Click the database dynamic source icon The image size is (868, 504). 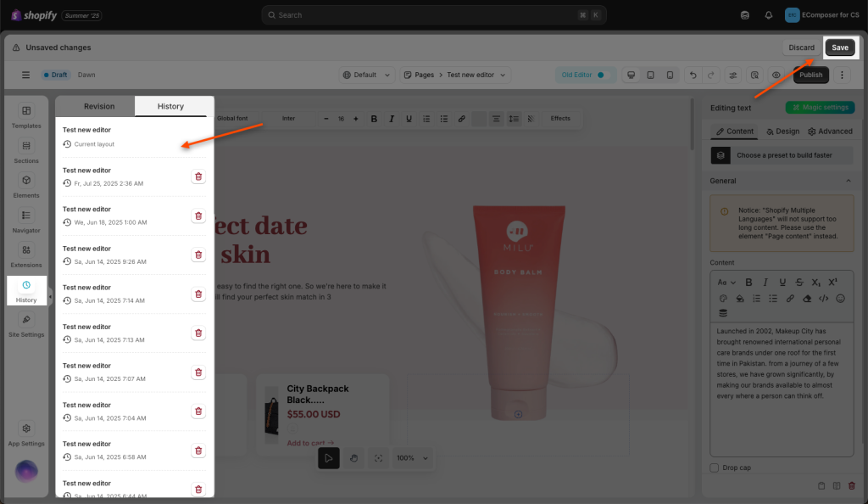[723, 313]
